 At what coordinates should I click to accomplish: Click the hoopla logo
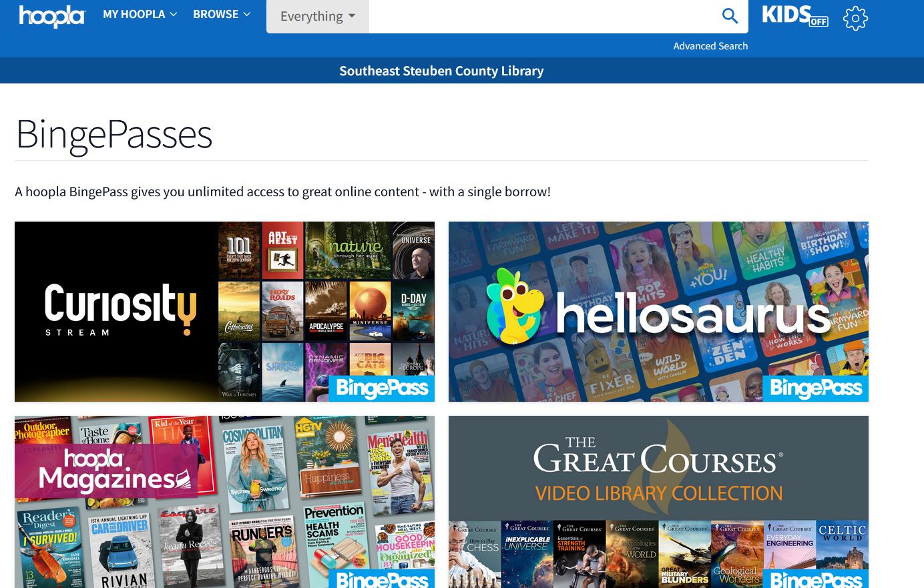click(52, 16)
